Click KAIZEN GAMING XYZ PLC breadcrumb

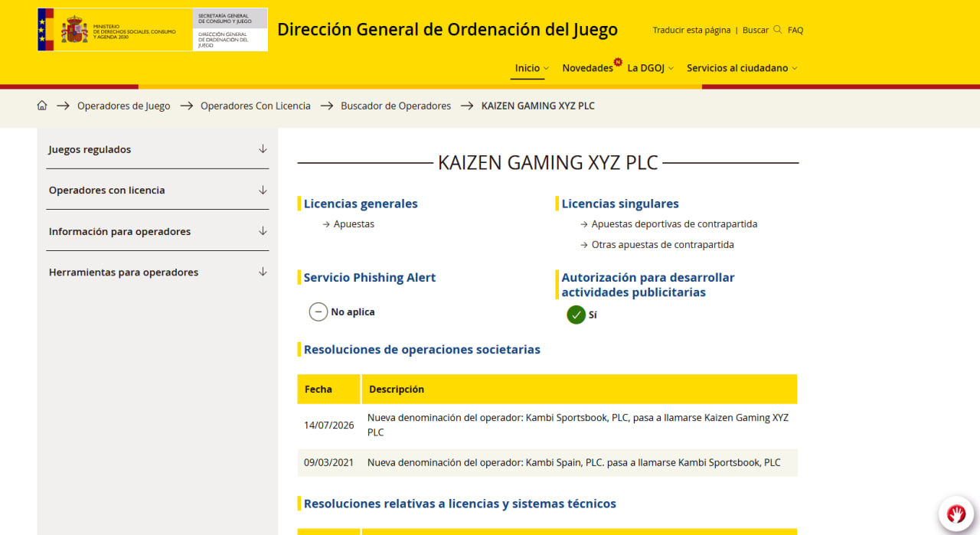click(538, 106)
